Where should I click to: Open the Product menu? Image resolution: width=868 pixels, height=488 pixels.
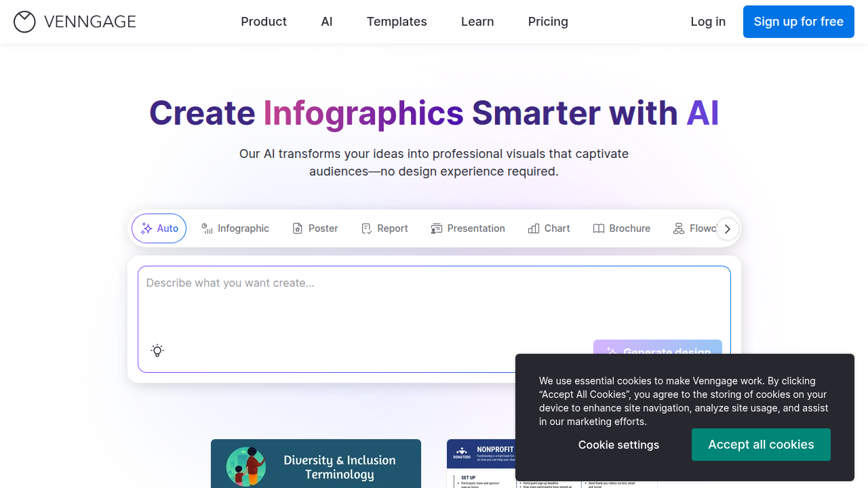click(x=264, y=22)
